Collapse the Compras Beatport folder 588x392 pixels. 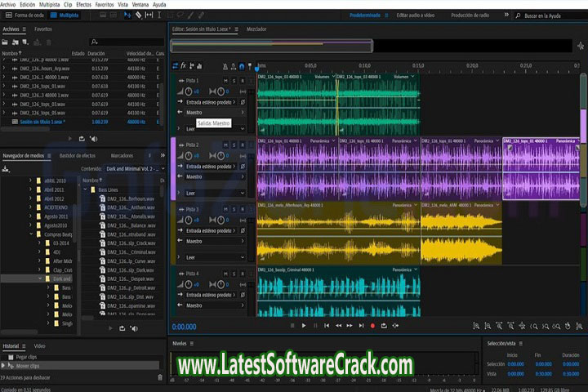tap(31, 234)
